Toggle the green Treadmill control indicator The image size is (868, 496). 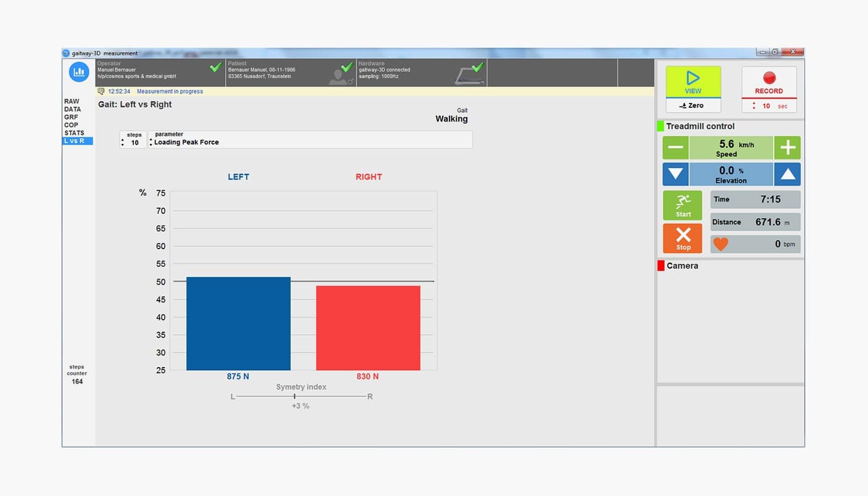point(661,126)
